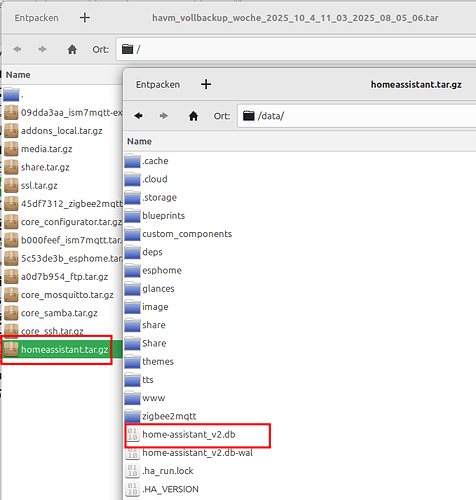This screenshot has height=500, width=476.
Task: Click Entpacken button in homeassistant.tar.gz window
Action: click(158, 85)
